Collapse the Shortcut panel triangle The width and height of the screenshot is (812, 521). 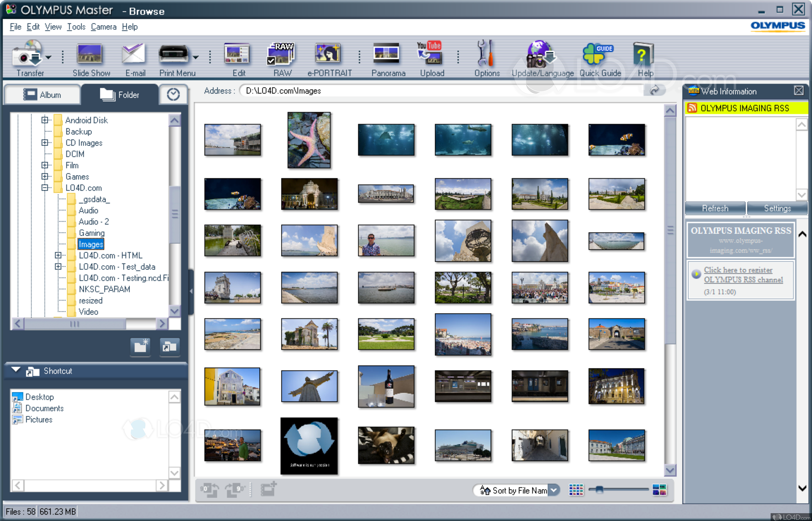[16, 369]
